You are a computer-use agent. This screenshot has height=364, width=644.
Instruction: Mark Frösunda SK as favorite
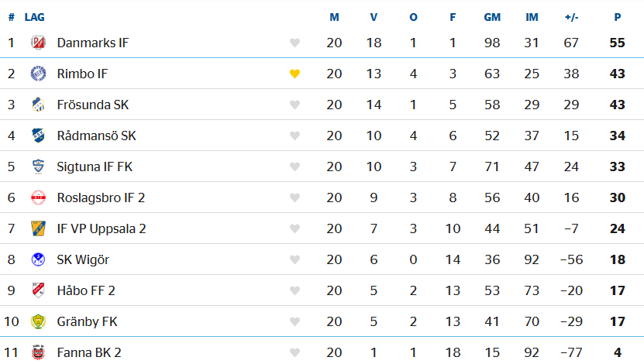click(x=294, y=105)
